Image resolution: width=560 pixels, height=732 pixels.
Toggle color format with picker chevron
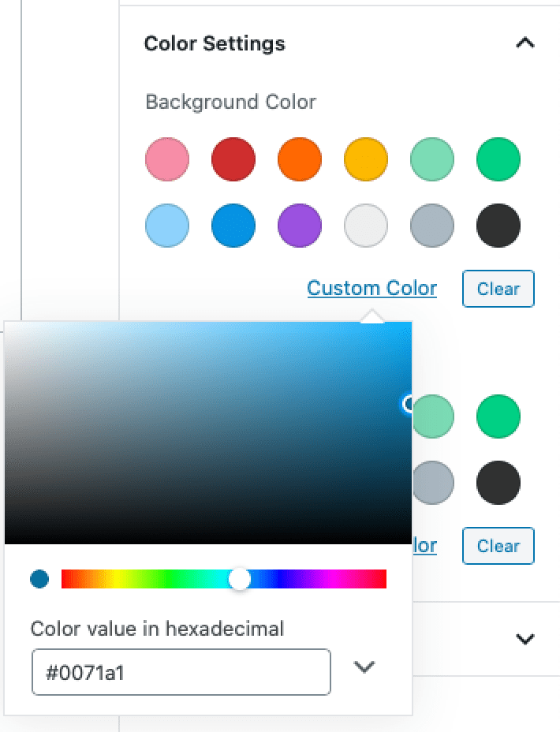(x=364, y=667)
